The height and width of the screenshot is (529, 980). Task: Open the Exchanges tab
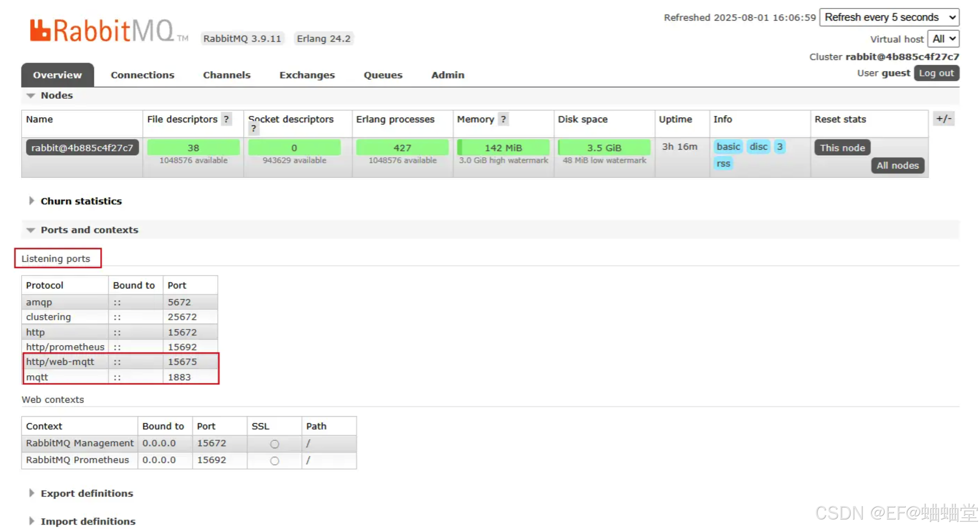[307, 75]
